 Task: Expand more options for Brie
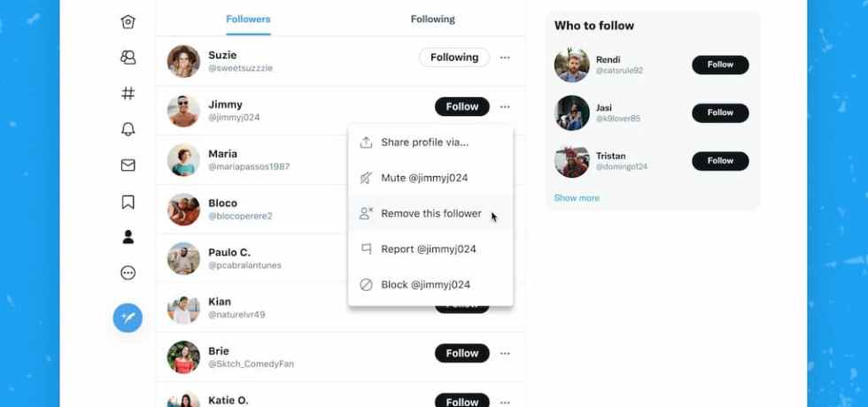pos(505,353)
